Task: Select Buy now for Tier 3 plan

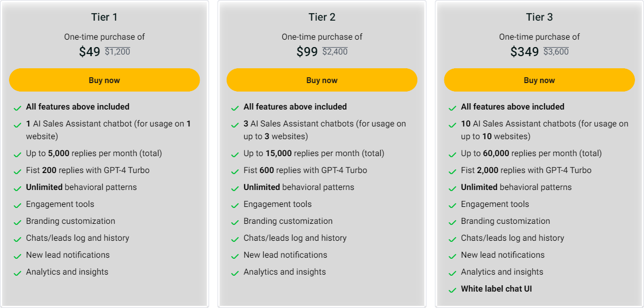Action: (539, 80)
